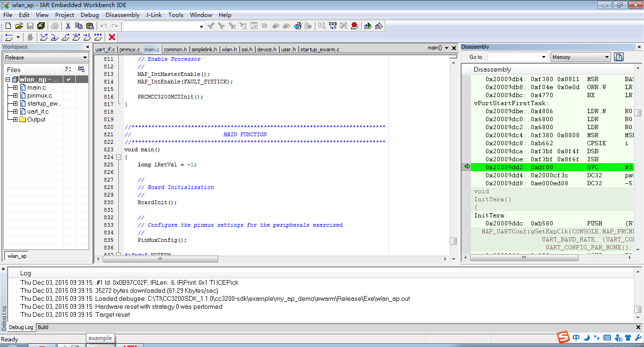Switch to the Build log tab
The height and width of the screenshot is (347, 644).
pyautogui.click(x=43, y=327)
